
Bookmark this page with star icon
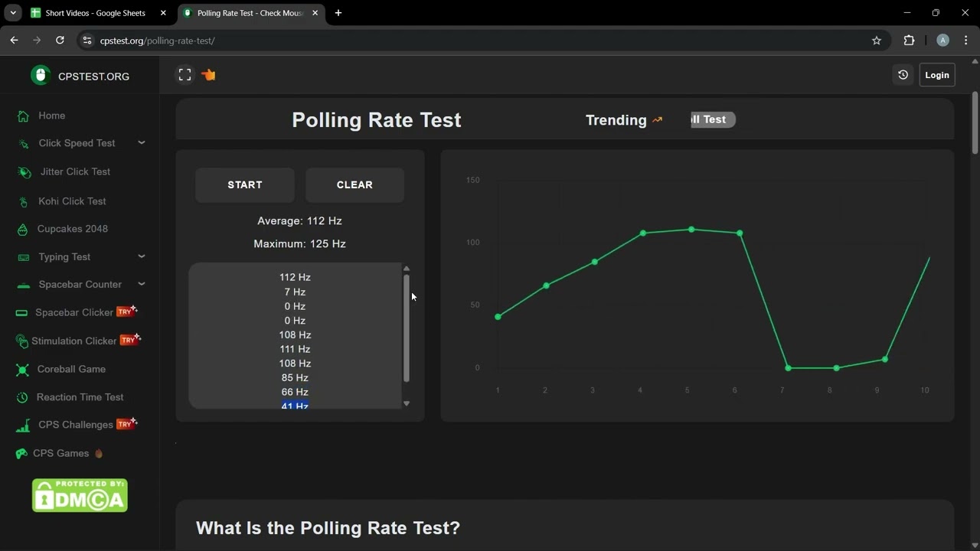click(877, 41)
